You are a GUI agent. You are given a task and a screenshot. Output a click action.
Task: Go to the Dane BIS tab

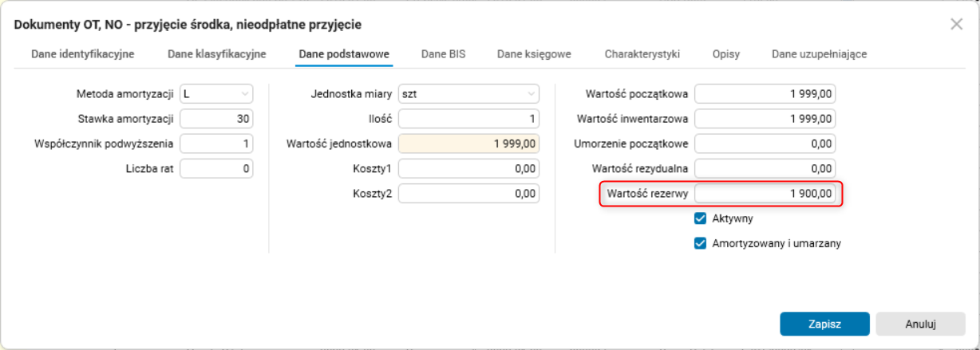tap(443, 55)
